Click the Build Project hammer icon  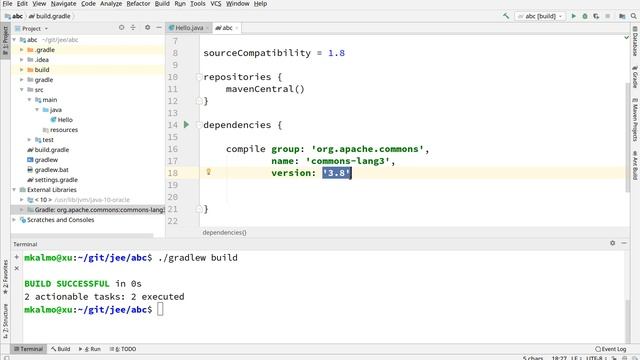(506, 16)
